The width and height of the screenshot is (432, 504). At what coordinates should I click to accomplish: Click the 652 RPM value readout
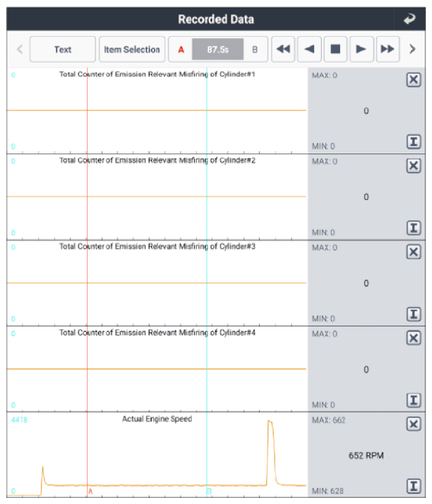(x=366, y=456)
